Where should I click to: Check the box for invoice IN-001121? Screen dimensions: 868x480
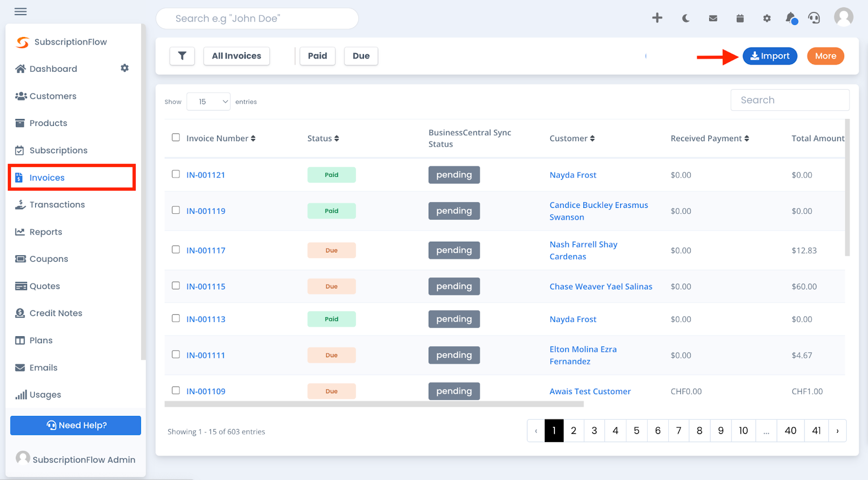pyautogui.click(x=176, y=174)
